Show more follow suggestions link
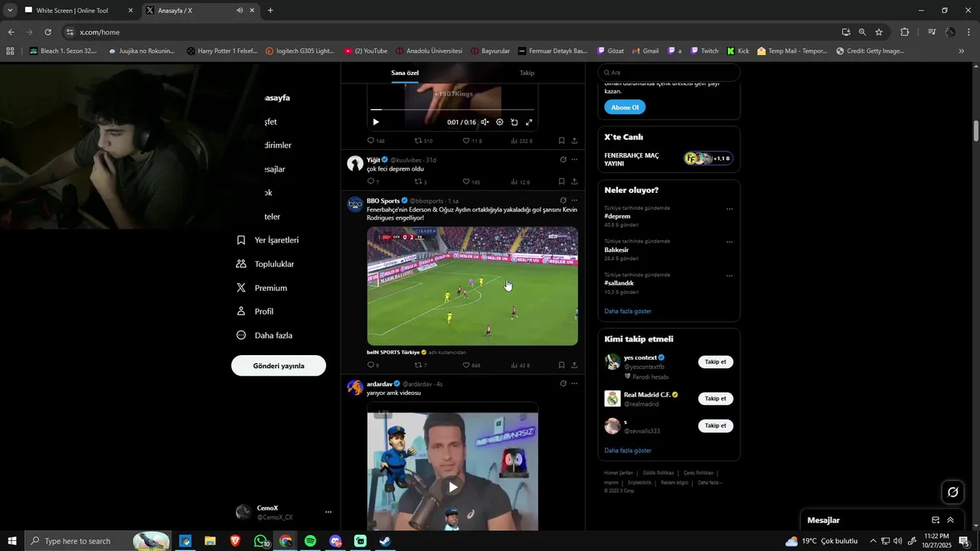 (628, 451)
